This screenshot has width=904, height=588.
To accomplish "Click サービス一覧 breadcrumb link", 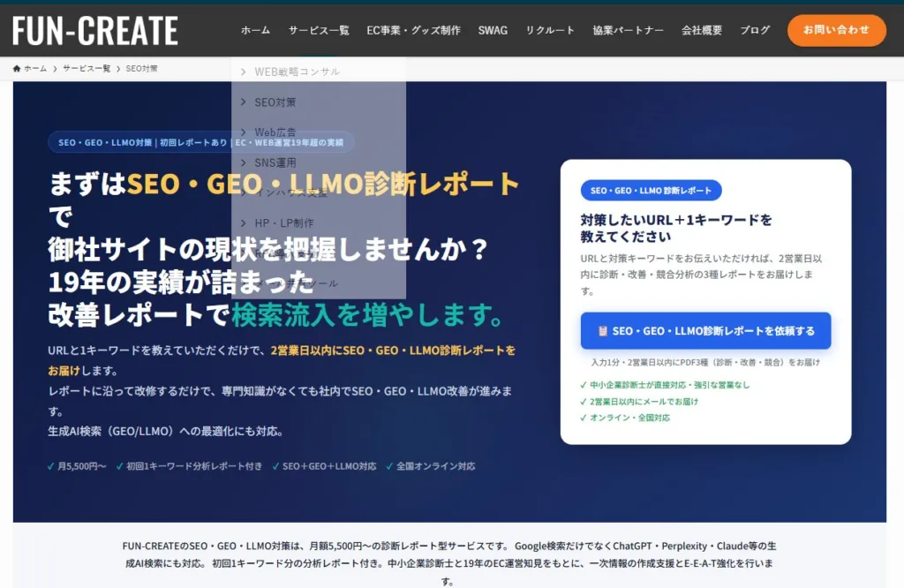I will 87,69.
